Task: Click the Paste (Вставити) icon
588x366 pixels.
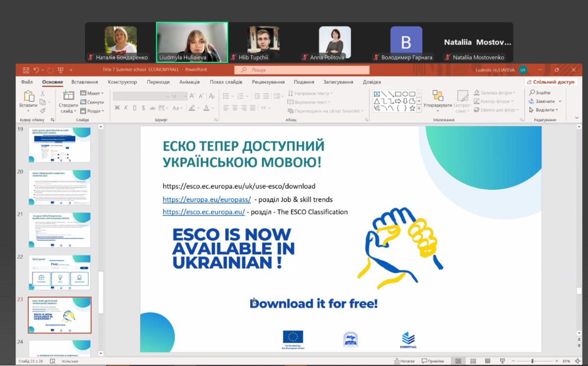Action: (28, 96)
